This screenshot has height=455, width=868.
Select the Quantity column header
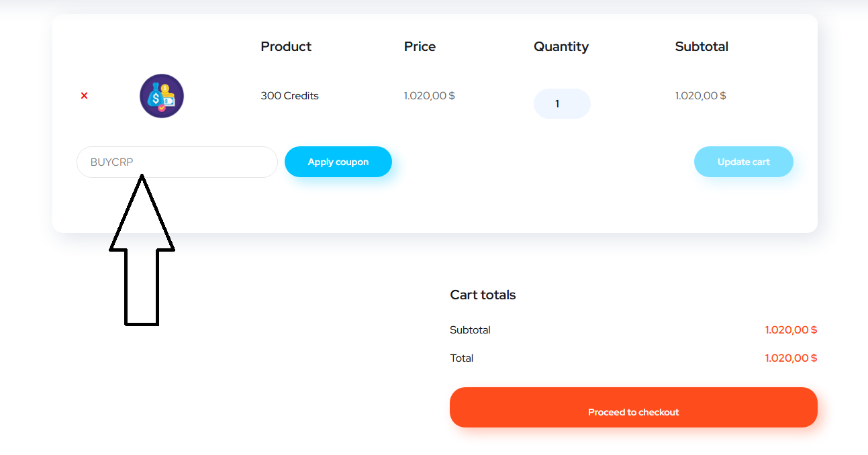pyautogui.click(x=561, y=46)
